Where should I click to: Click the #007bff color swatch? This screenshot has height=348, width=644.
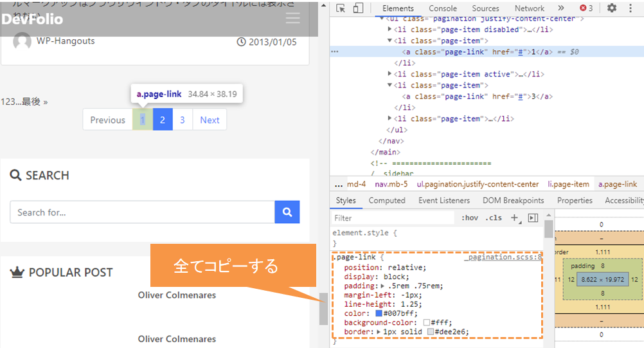pos(379,313)
